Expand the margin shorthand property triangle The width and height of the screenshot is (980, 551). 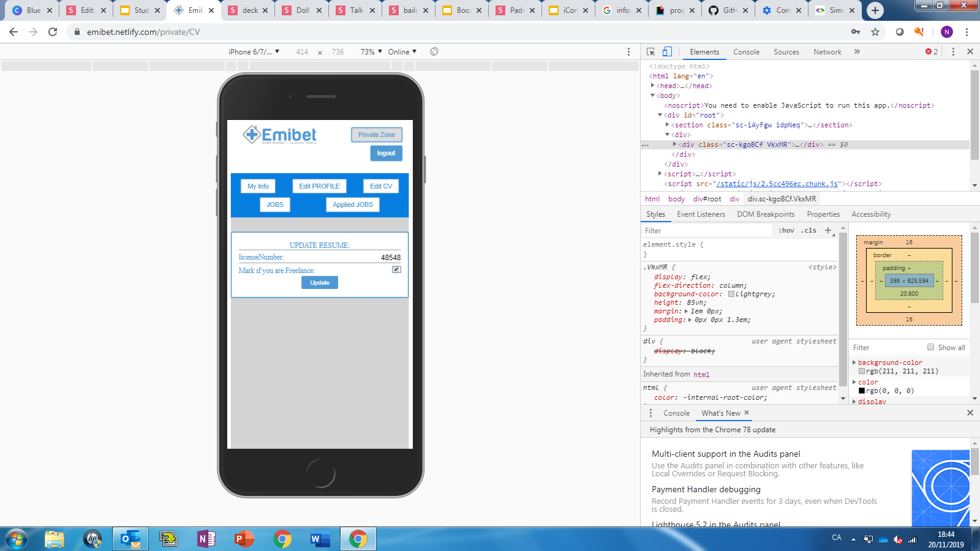pos(687,311)
